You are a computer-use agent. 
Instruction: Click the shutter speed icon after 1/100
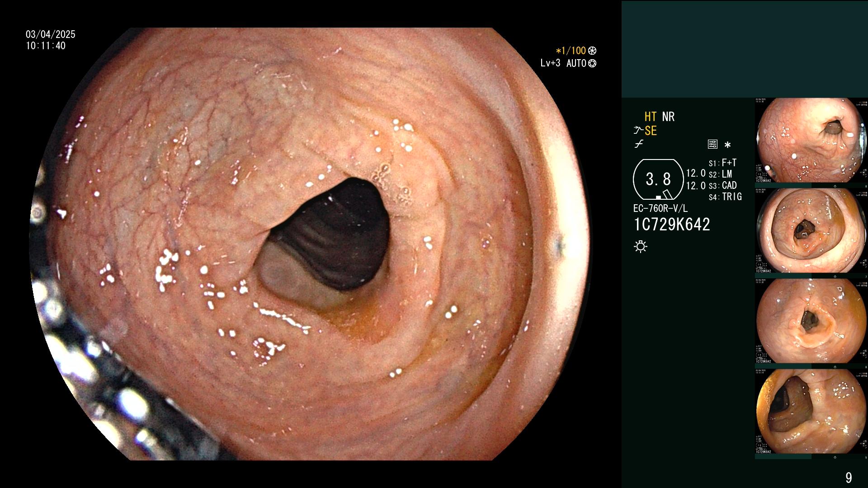[x=592, y=51]
